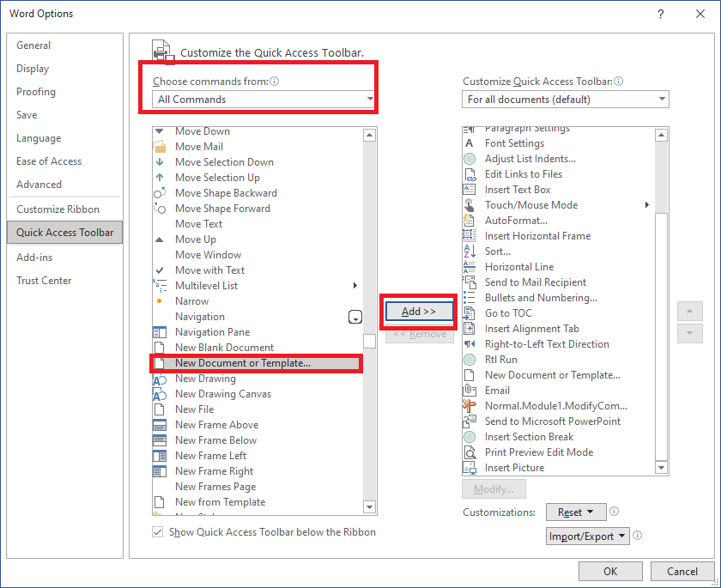The image size is (721, 588).
Task: Expand the Multilevel List submenu arrow
Action: click(355, 286)
